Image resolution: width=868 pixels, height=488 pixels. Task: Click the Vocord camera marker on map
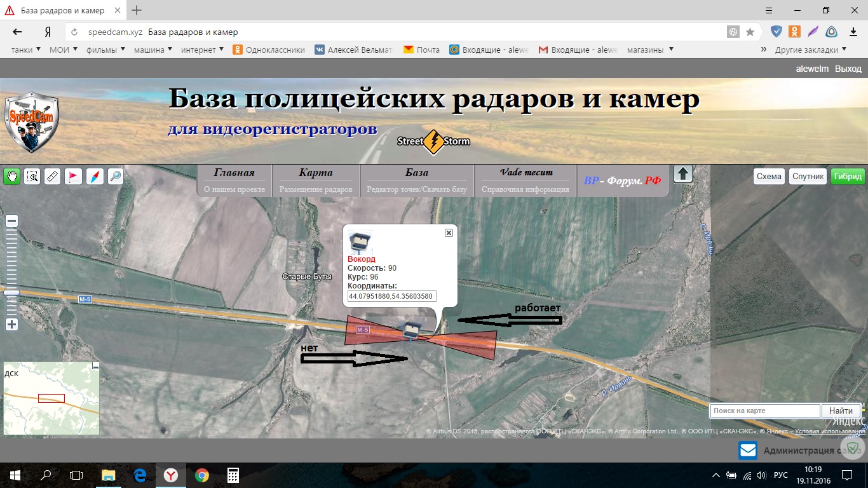point(412,330)
